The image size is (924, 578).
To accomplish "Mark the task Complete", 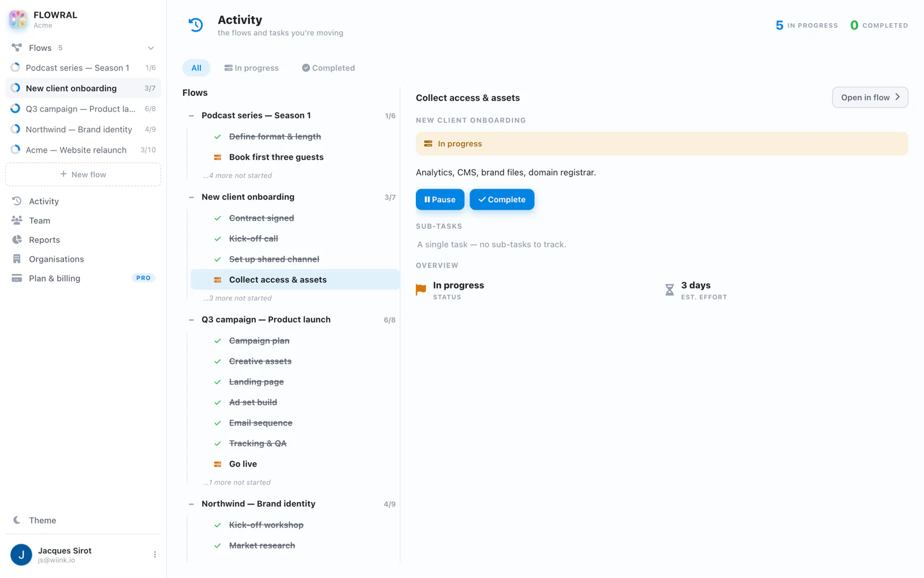I will pos(502,199).
